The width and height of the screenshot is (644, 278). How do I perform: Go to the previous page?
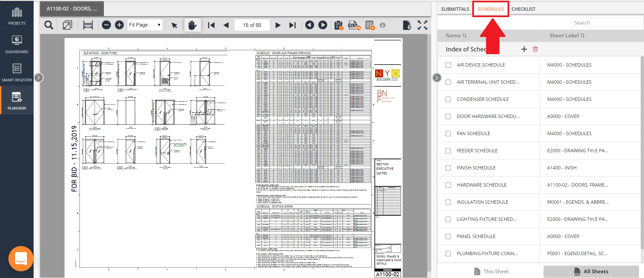[x=226, y=25]
